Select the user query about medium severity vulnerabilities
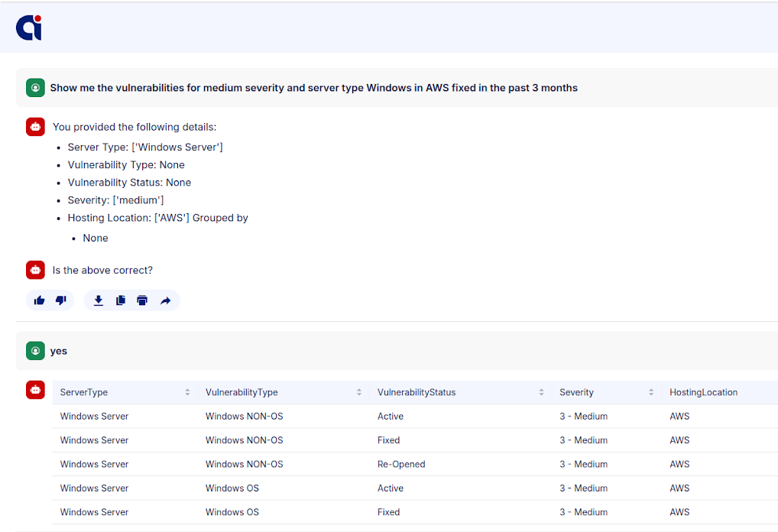 tap(313, 87)
